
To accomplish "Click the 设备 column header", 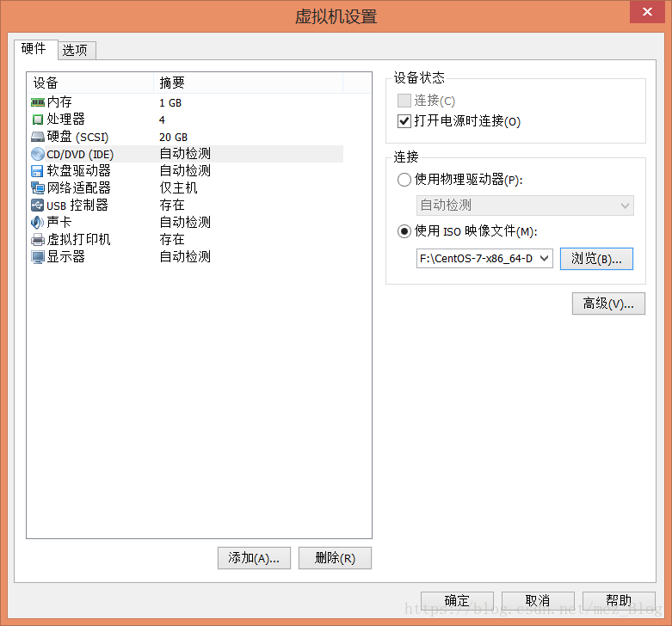I will point(90,83).
